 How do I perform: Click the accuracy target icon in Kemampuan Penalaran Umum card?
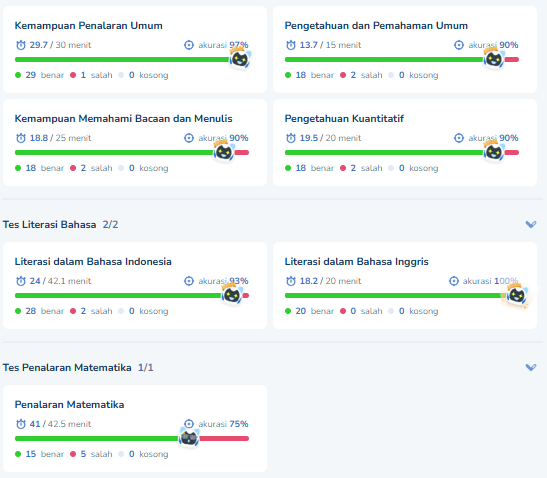189,45
